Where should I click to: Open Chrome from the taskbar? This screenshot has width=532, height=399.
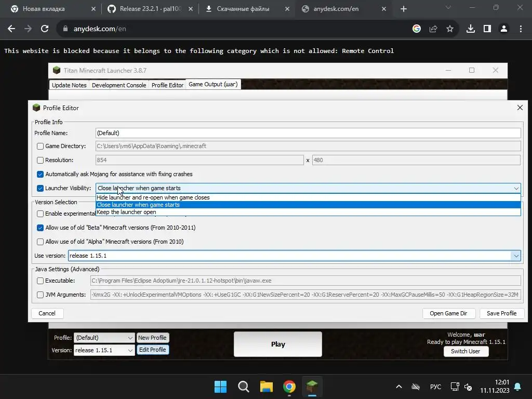(289, 387)
